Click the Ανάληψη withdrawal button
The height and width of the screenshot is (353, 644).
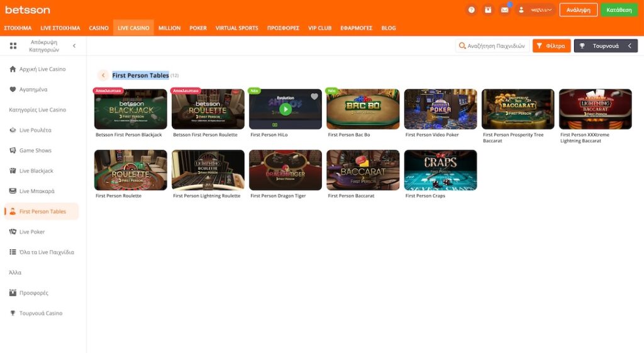pyautogui.click(x=578, y=10)
